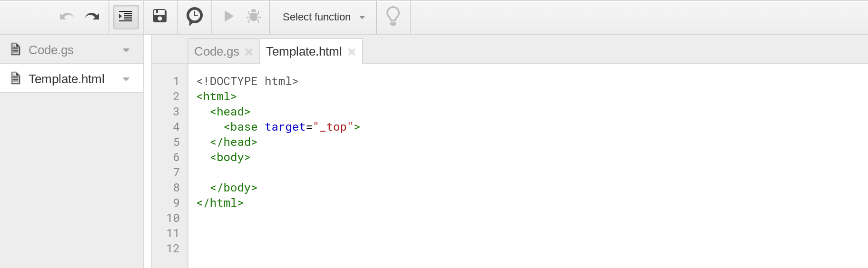868x268 pixels.
Task: Switch to the Template.html editor tab
Action: (304, 51)
